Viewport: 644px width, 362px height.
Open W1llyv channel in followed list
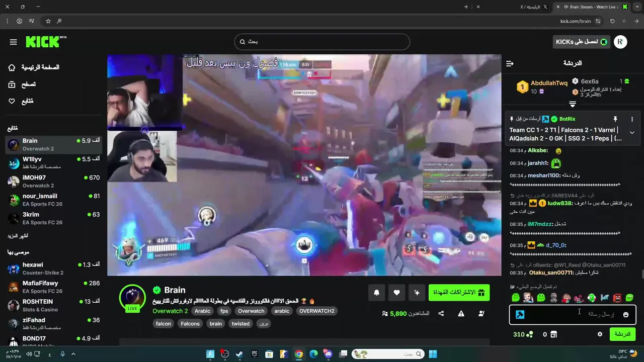pyautogui.click(x=54, y=163)
